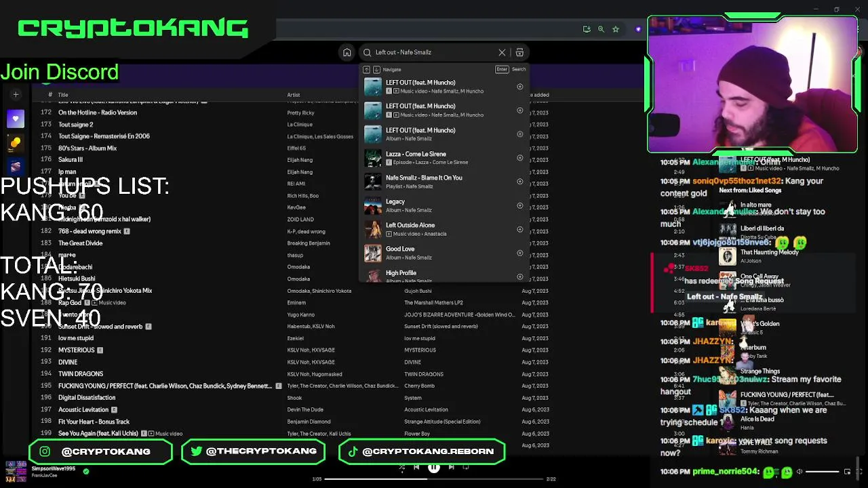
Task: Create playlist with sidebar plus icon
Action: 16,95
